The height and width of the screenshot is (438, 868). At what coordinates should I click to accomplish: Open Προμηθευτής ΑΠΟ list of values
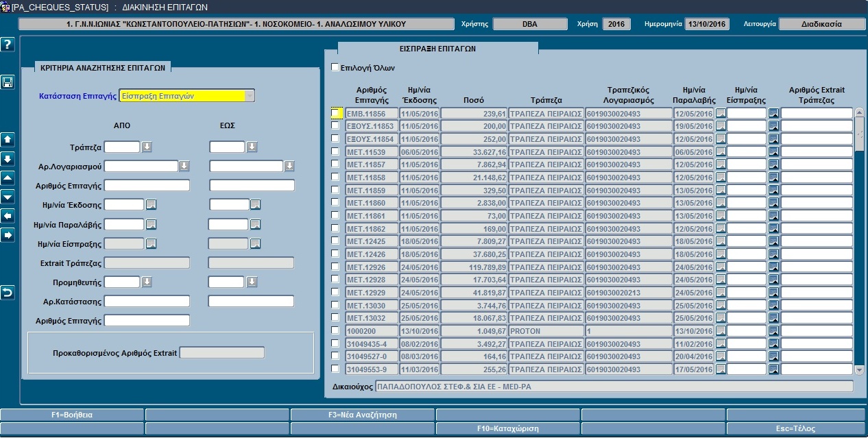click(147, 282)
